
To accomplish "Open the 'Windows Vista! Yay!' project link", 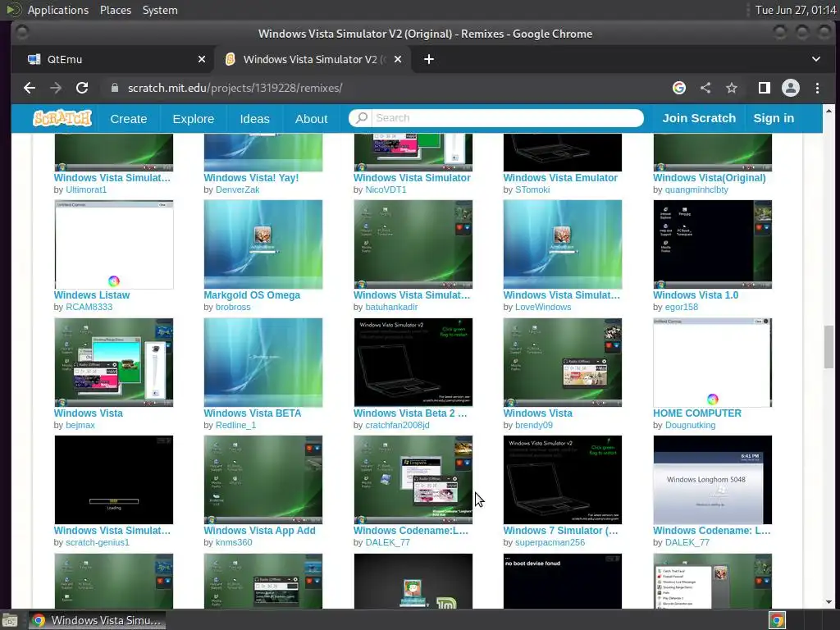I will pyautogui.click(x=251, y=178).
